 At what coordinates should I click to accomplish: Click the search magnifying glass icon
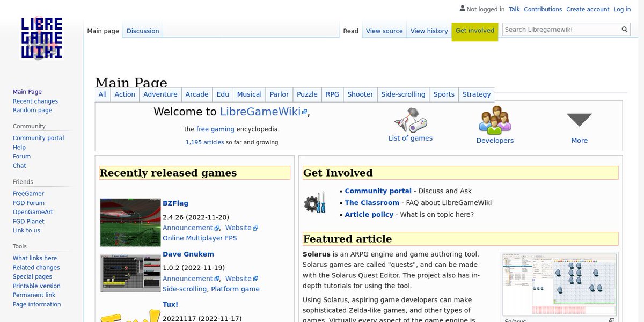(x=624, y=29)
